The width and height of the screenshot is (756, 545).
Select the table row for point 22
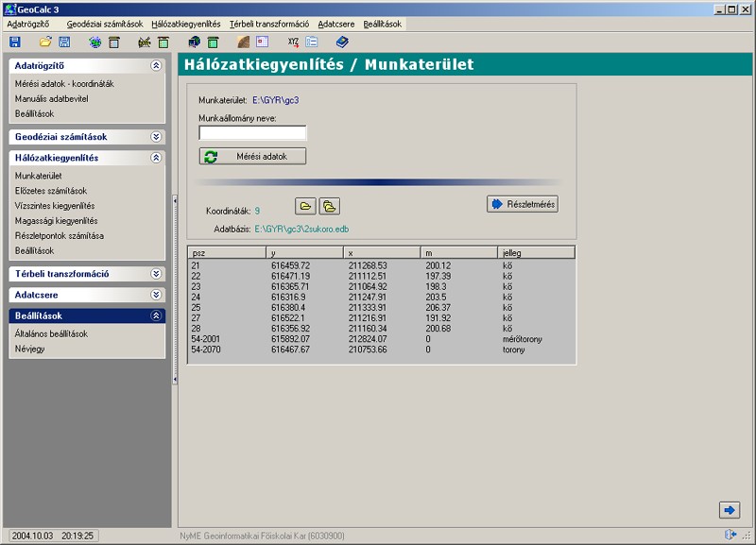tap(382, 276)
